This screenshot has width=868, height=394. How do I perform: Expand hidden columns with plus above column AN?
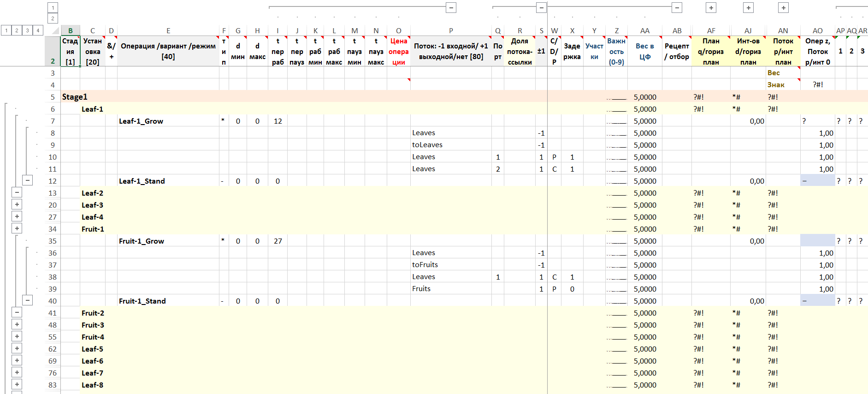click(x=783, y=7)
